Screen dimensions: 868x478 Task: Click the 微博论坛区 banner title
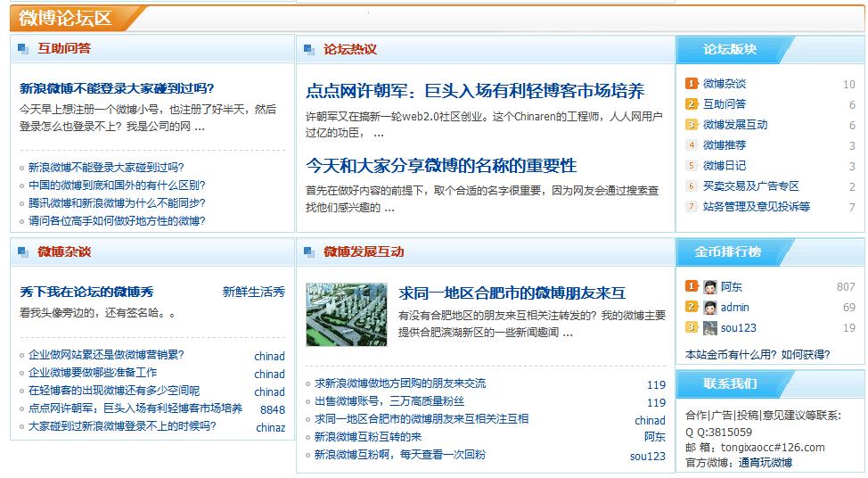[x=65, y=18]
